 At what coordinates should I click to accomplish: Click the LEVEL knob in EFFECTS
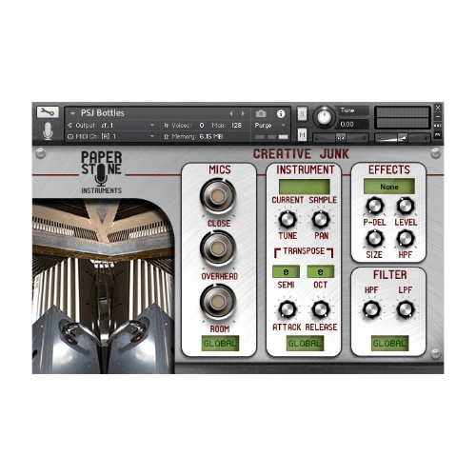tap(406, 206)
